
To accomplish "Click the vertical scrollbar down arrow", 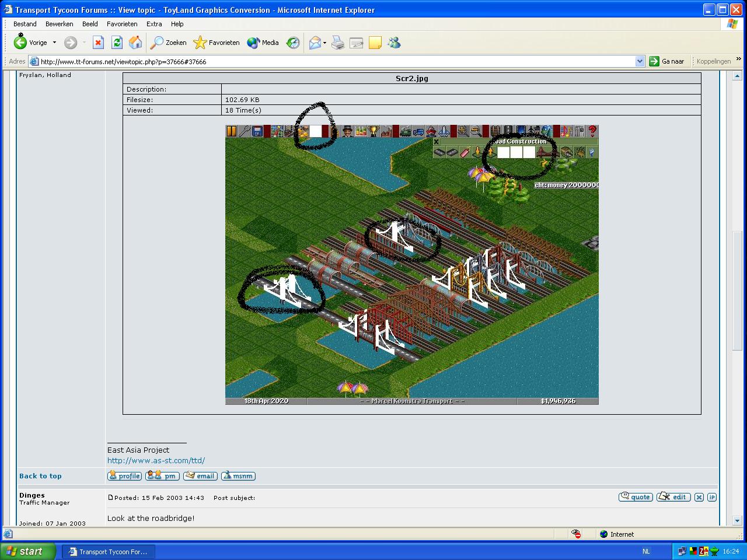I will (x=737, y=520).
